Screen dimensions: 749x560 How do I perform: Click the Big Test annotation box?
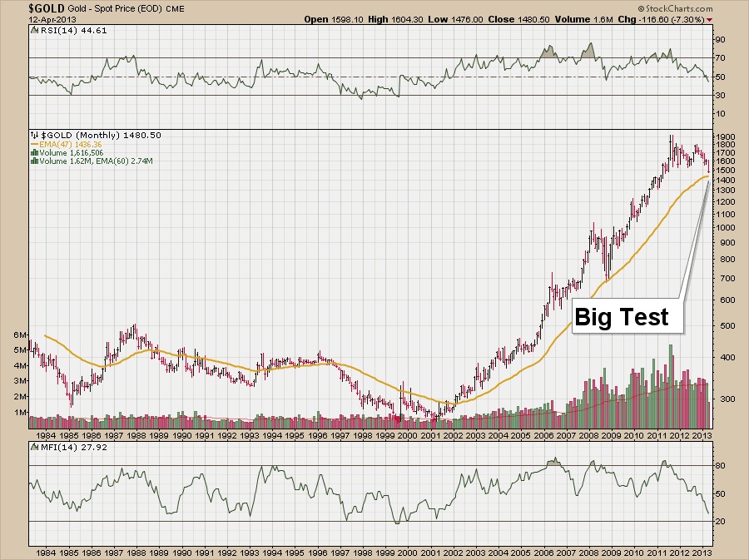point(622,316)
